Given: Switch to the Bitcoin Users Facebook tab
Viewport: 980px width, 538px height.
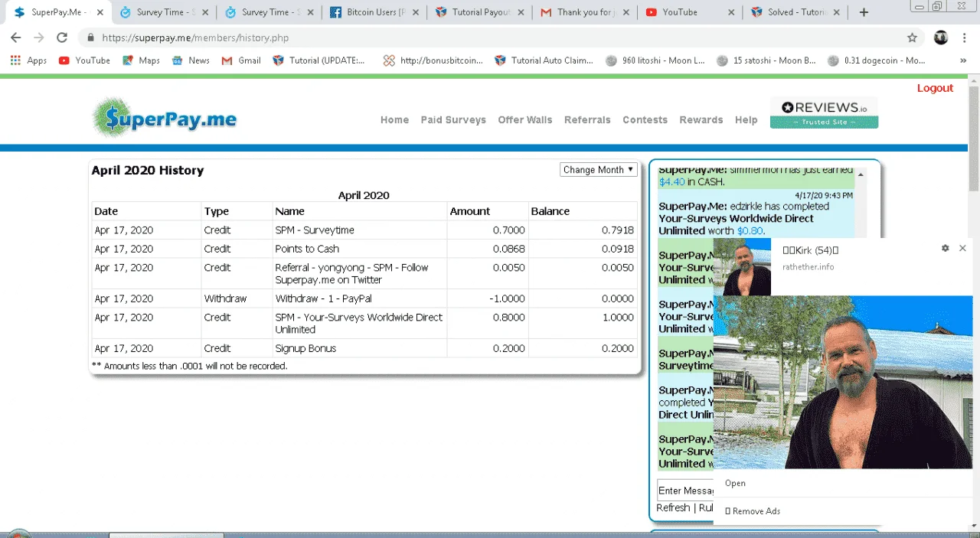Looking at the screenshot, I should pos(373,12).
